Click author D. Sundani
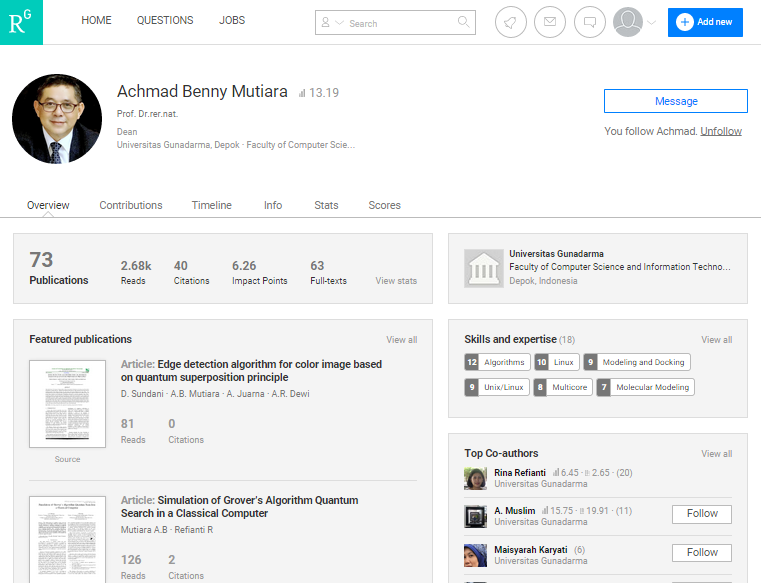The image size is (761, 583). point(142,394)
